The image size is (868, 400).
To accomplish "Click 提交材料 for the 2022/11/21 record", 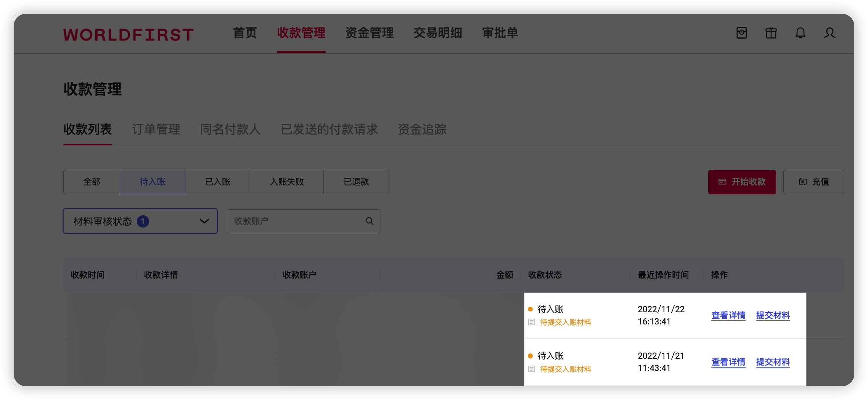I will tap(773, 362).
